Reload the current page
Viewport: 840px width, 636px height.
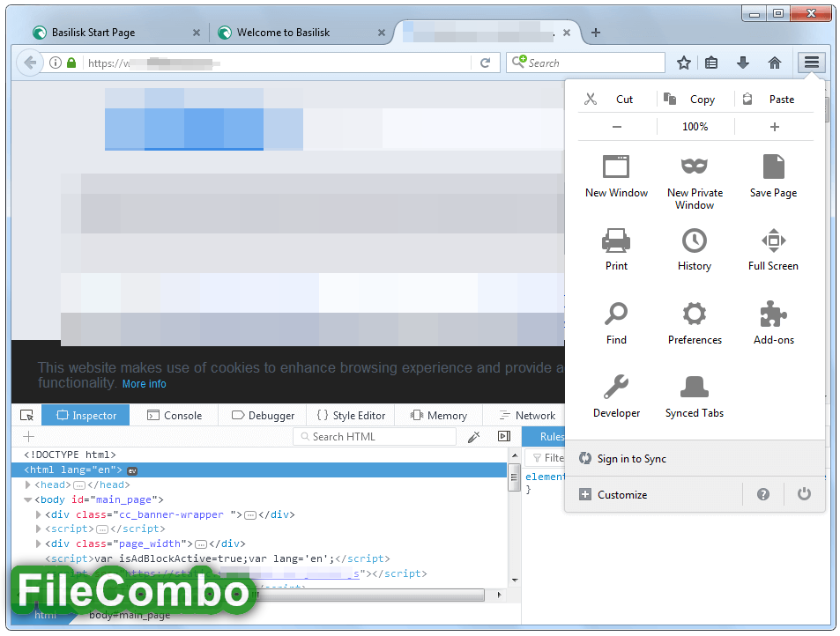(485, 63)
